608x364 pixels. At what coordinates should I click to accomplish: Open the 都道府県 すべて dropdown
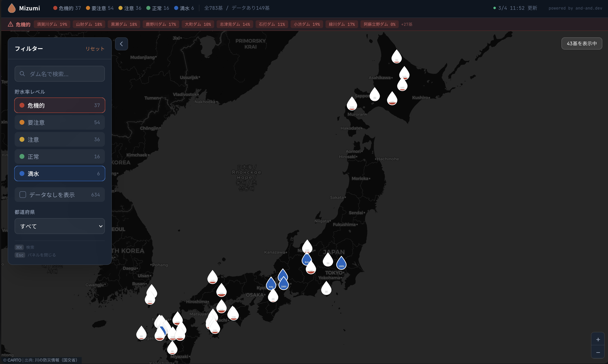[60, 226]
